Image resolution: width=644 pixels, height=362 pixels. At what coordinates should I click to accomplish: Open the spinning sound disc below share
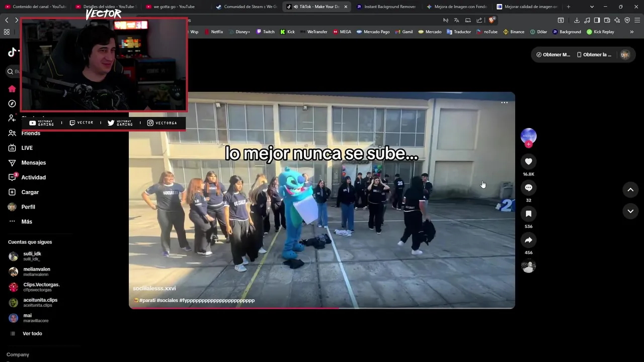click(x=528, y=266)
